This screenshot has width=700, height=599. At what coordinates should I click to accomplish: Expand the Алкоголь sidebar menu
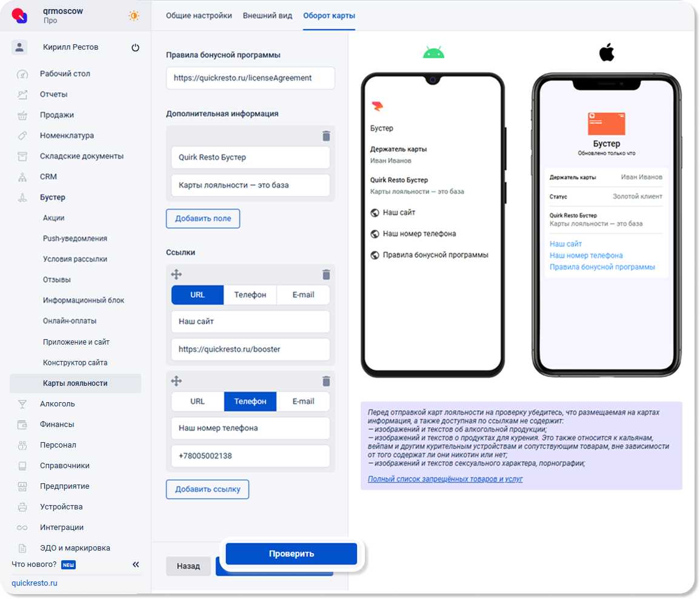pyautogui.click(x=57, y=404)
